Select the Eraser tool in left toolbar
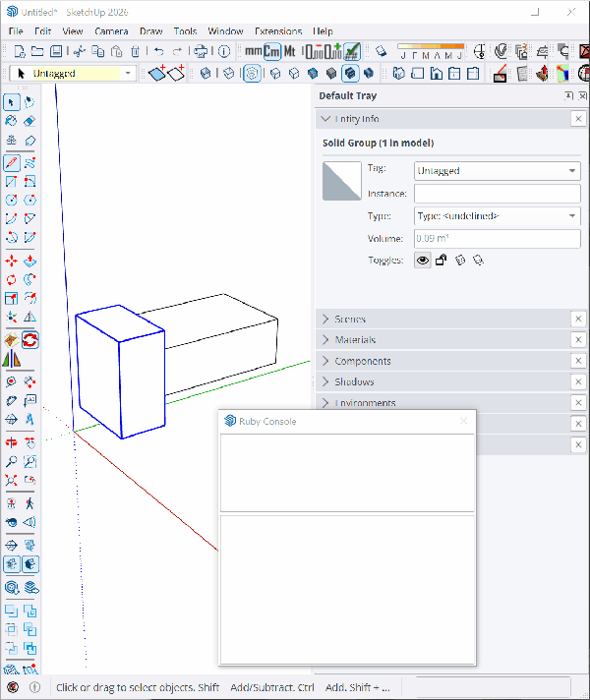The image size is (590, 700). click(x=29, y=121)
